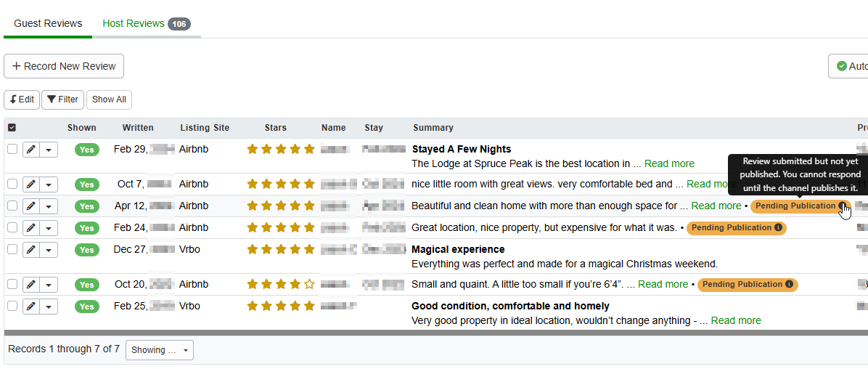Select the Guest Reviews tab
Image resolution: width=868 pixels, height=369 pixels.
pyautogui.click(x=48, y=24)
